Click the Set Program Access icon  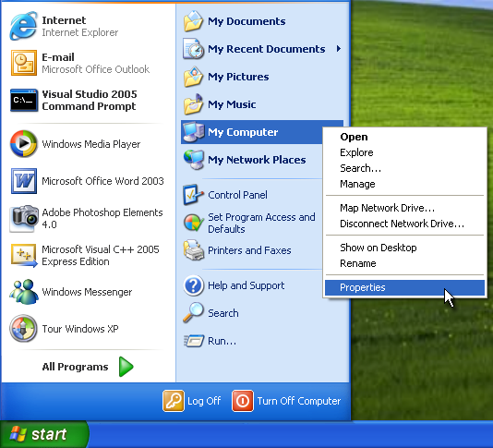[x=193, y=223]
